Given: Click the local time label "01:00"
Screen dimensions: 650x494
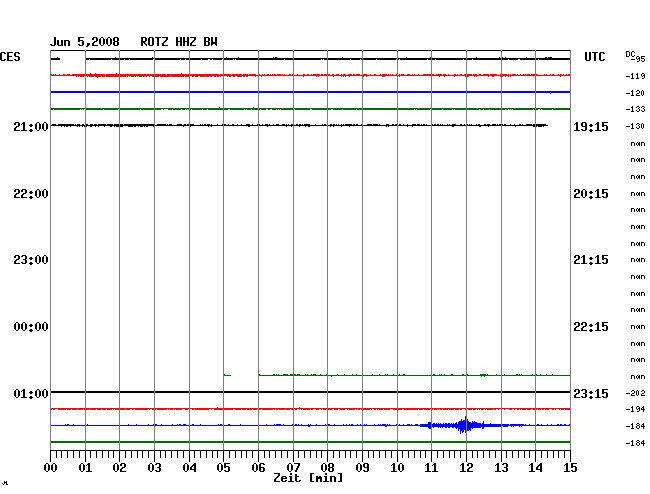Looking at the screenshot, I should point(31,393).
